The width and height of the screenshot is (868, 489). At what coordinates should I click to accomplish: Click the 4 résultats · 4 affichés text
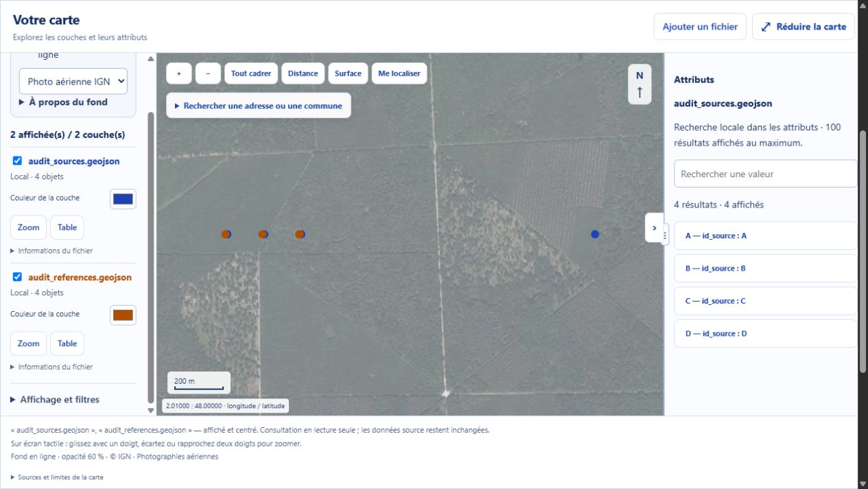(718, 205)
